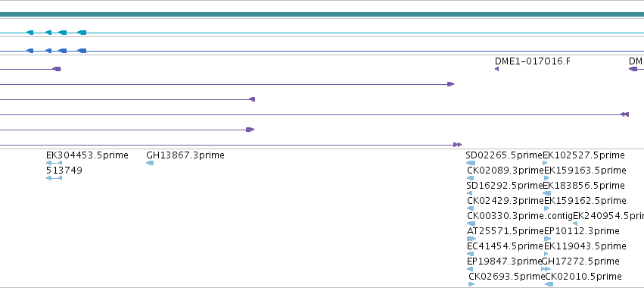Select the GH13867.3prime label
This screenshot has width=644, height=288.
pos(185,155)
